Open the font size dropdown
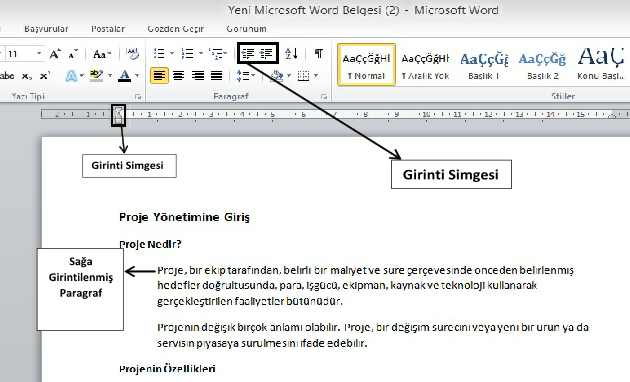This screenshot has height=382, width=630. click(x=39, y=53)
